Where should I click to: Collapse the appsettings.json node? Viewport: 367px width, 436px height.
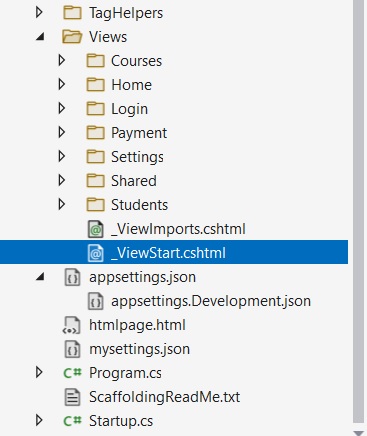click(x=40, y=277)
